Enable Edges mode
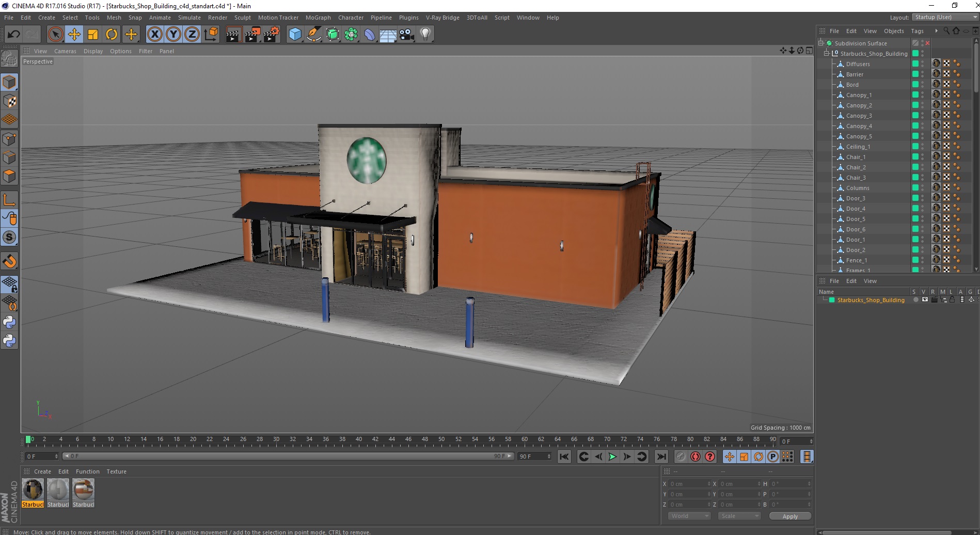The width and height of the screenshot is (980, 535). (x=9, y=157)
